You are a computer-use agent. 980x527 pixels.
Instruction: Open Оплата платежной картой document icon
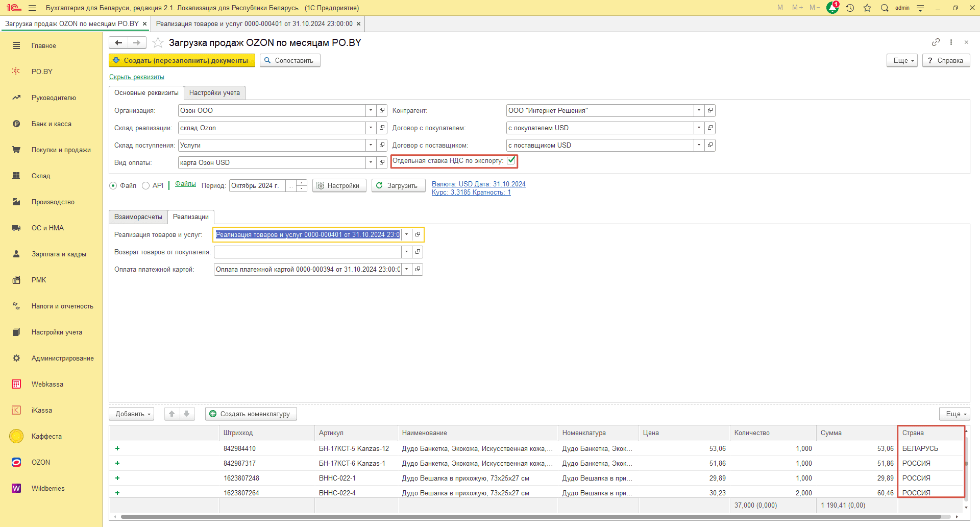coord(418,269)
